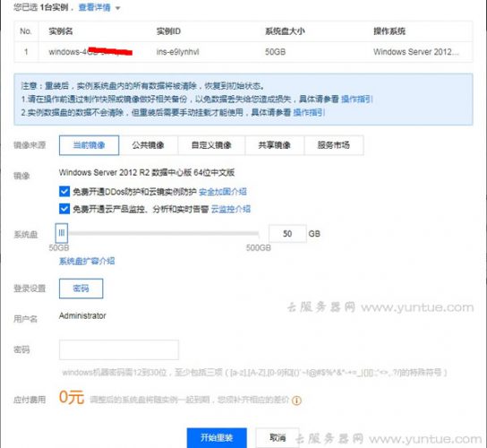This screenshot has width=487, height=448.
Task: Click the 实例ID column header
Action: click(x=168, y=31)
